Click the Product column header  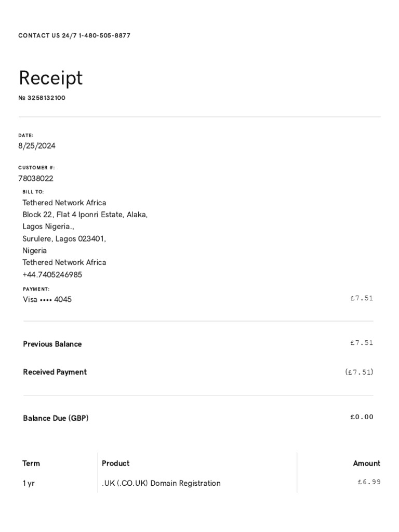[116, 463]
